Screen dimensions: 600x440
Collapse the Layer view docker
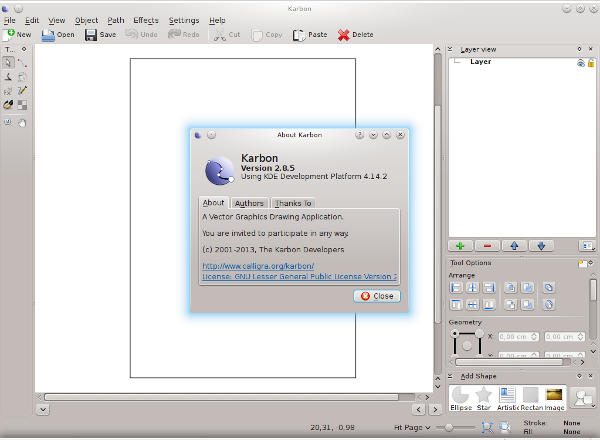coord(450,49)
